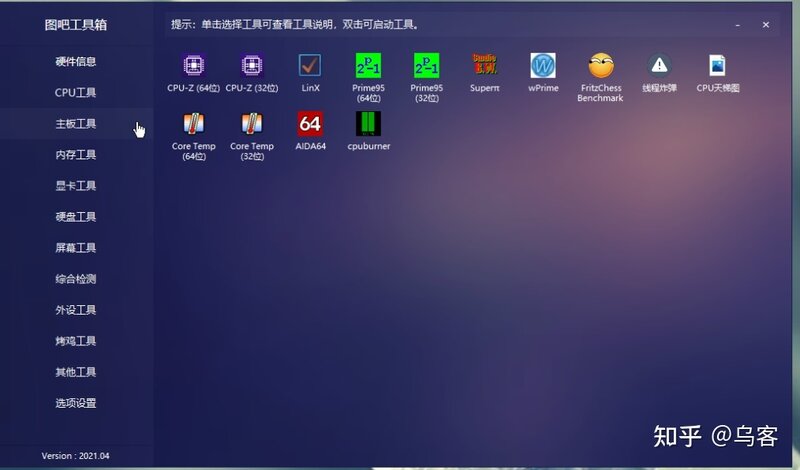Open 选项设置 settings page
Viewport: 800px width, 470px height.
(x=76, y=403)
